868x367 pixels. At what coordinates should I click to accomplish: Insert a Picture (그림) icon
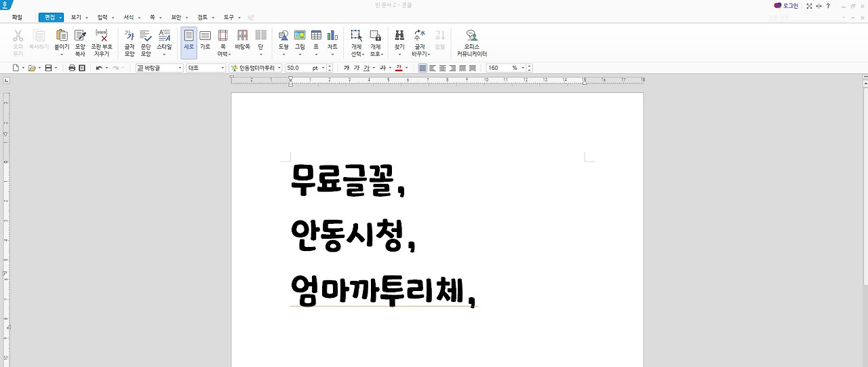pos(300,36)
